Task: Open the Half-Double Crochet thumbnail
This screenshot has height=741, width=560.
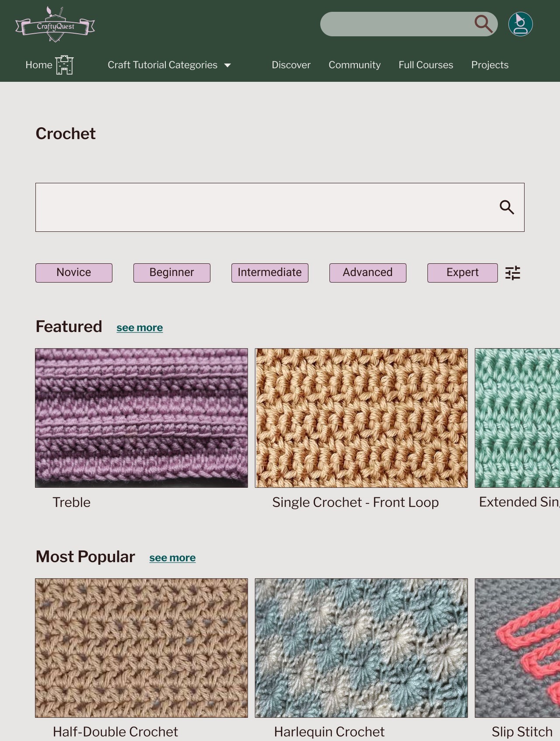Action: click(x=141, y=648)
